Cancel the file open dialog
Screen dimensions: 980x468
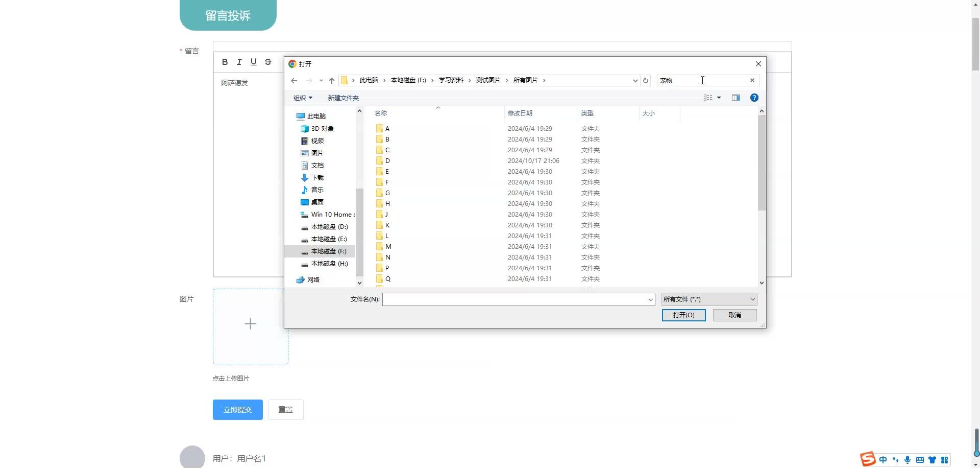point(735,315)
